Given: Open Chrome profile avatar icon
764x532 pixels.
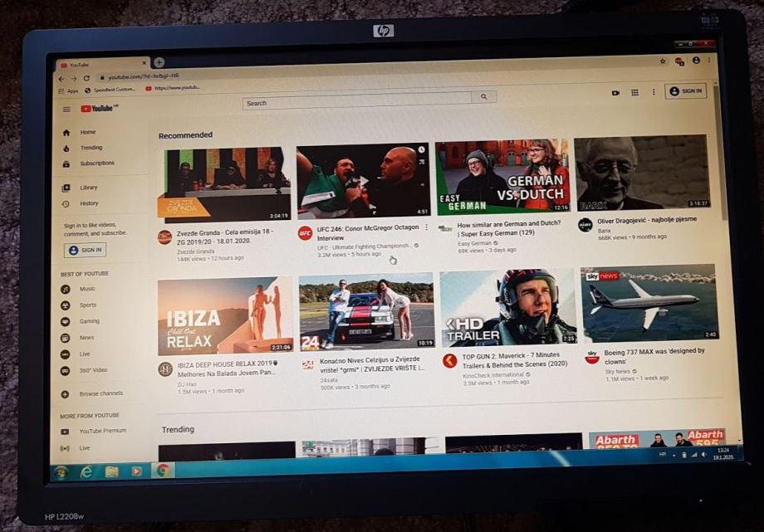Looking at the screenshot, I should click(696, 60).
